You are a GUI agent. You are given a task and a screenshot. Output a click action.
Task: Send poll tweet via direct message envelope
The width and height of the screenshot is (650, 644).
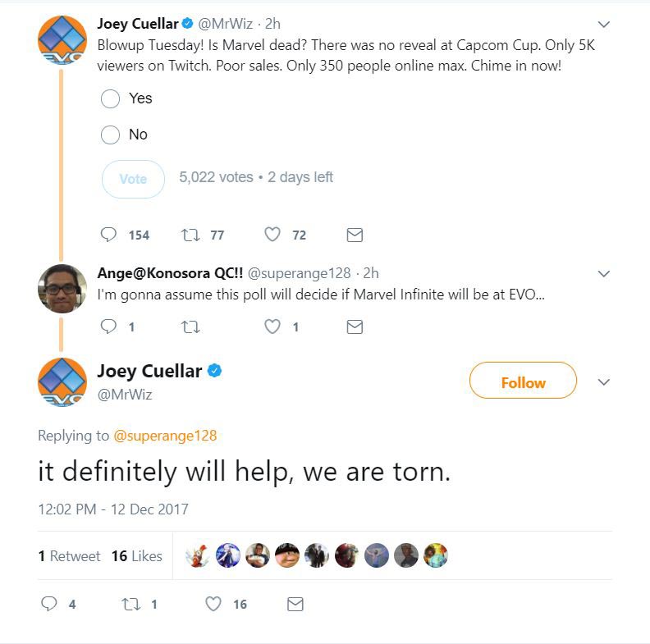[355, 235]
